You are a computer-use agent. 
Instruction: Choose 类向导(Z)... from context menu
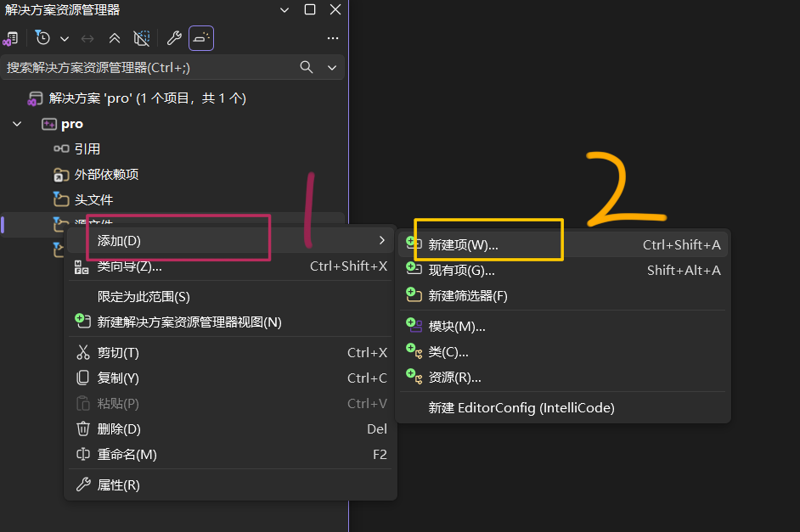click(x=231, y=266)
